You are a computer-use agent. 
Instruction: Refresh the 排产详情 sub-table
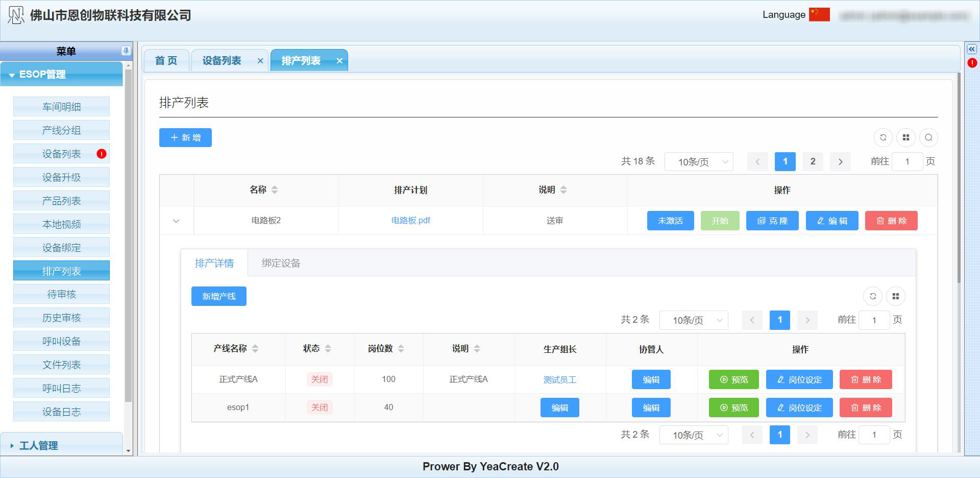click(x=873, y=296)
